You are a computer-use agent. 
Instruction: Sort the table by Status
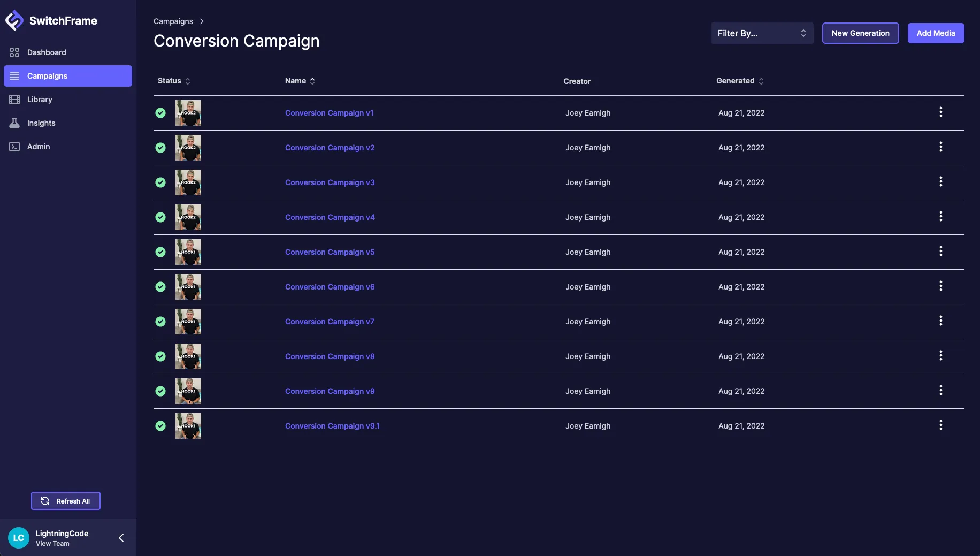174,81
